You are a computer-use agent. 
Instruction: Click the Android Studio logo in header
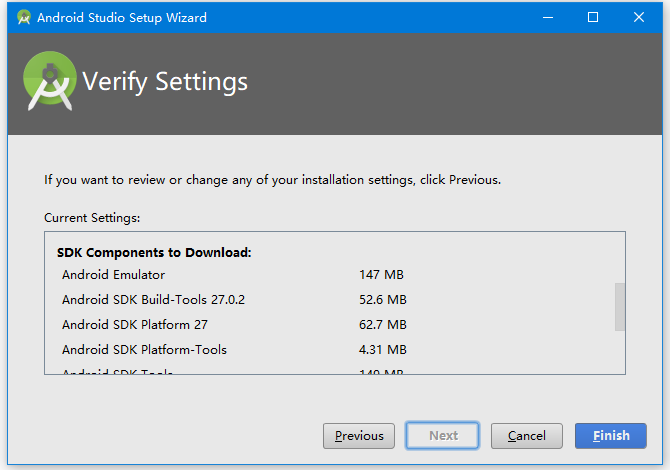(50, 81)
